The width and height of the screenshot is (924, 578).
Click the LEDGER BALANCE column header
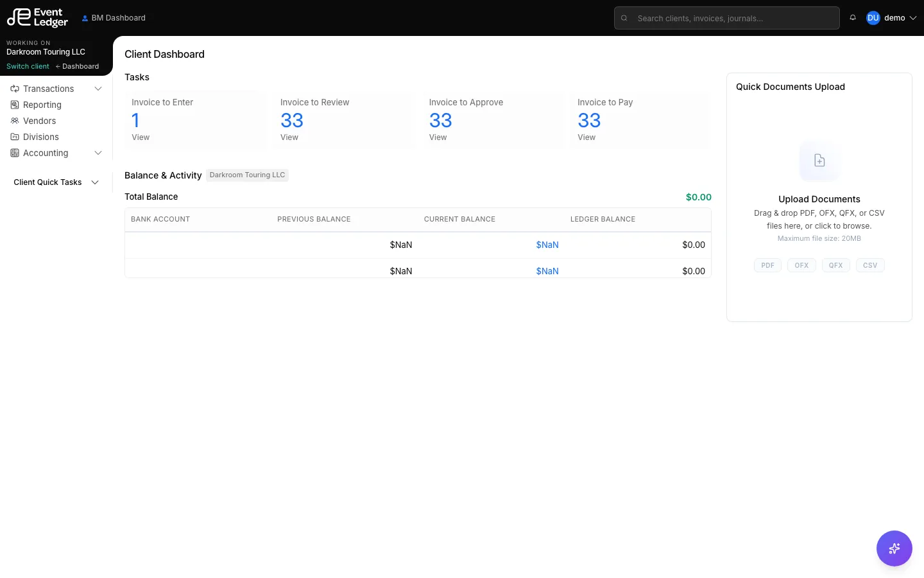click(x=603, y=219)
